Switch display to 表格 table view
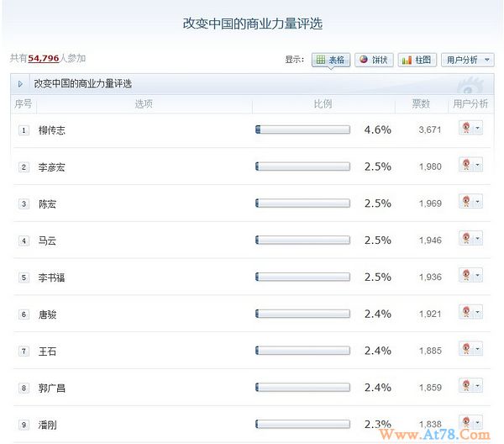The image size is (504, 444). point(330,60)
